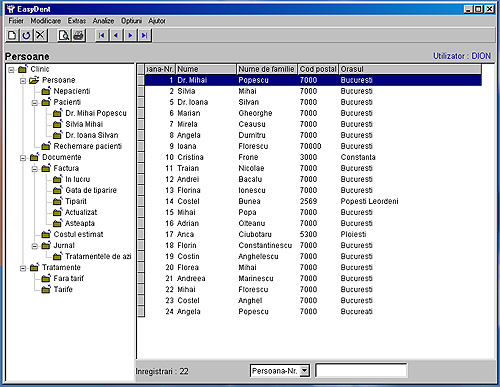Viewport: 500px width, 387px height.
Task: Go to previous record arrow
Action: coord(116,35)
